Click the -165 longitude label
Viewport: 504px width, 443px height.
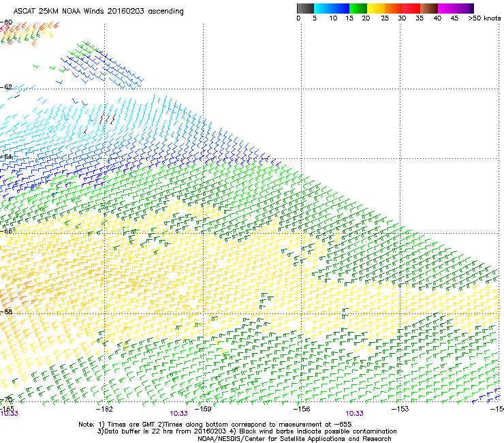click(7, 409)
